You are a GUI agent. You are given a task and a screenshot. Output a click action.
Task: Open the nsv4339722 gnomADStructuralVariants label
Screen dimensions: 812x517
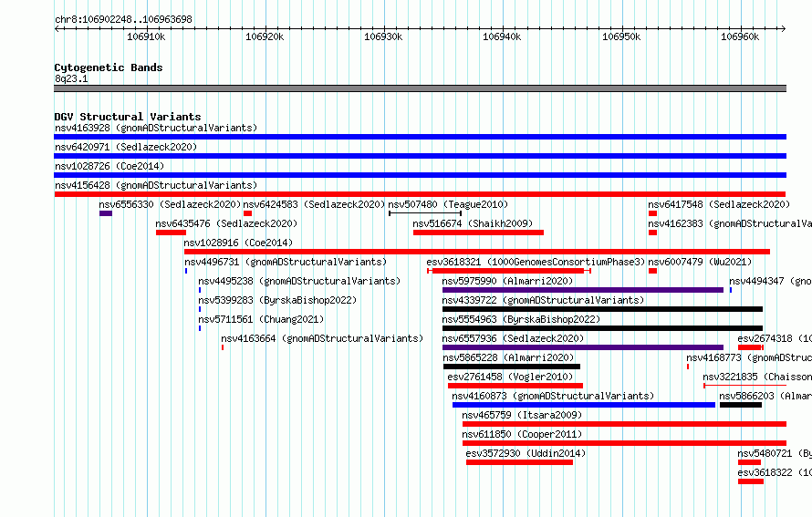pyautogui.click(x=543, y=300)
